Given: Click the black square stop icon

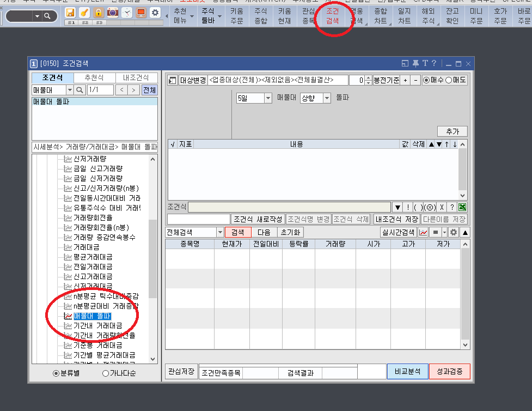Looking at the screenshot, I should pos(436,233).
